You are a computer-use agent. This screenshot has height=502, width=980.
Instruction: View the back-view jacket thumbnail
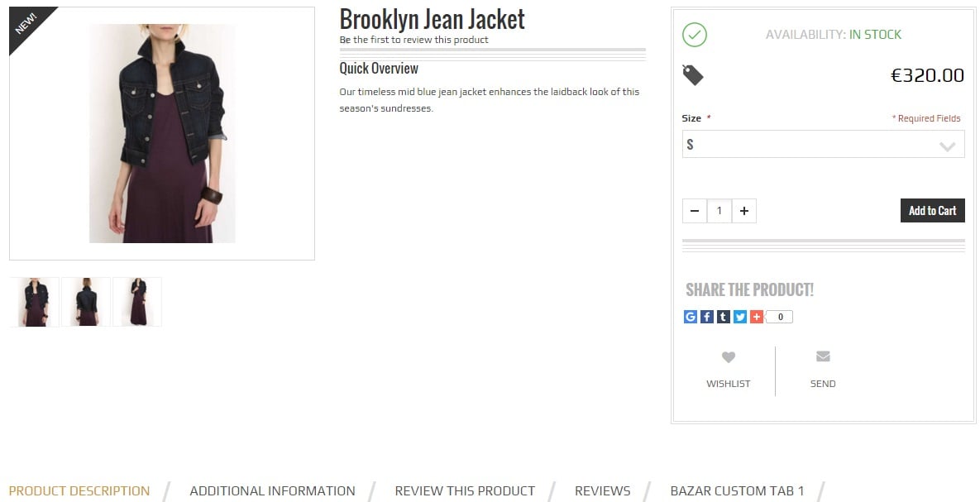pyautogui.click(x=86, y=302)
